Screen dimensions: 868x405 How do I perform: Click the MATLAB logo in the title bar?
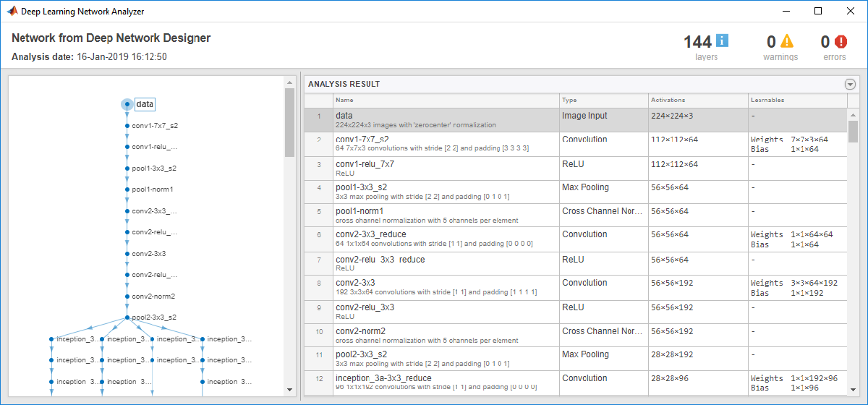click(x=12, y=11)
